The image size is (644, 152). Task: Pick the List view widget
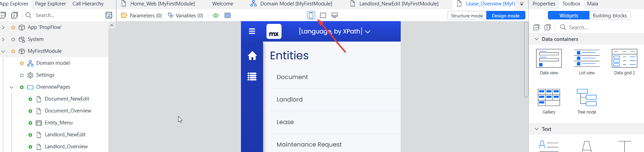click(587, 62)
